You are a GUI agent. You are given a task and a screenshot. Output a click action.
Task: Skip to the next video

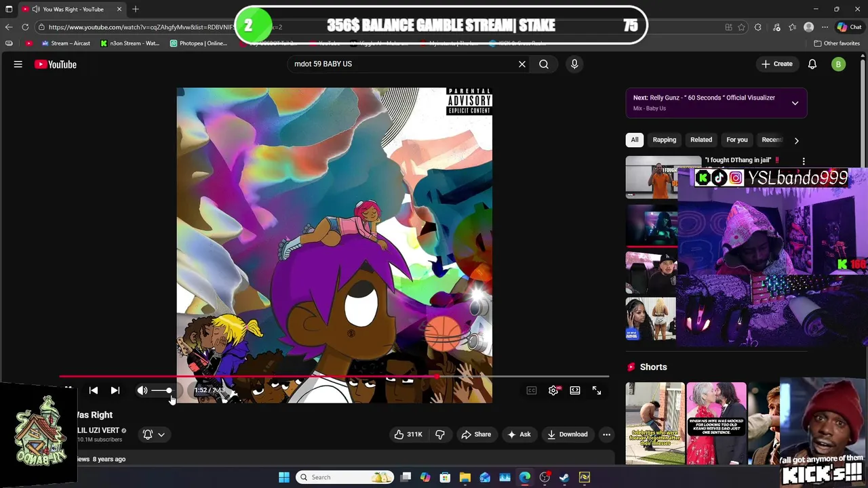point(115,390)
